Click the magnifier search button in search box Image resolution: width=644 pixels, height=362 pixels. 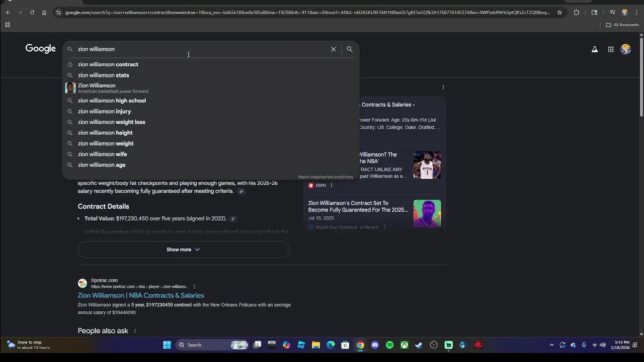pyautogui.click(x=350, y=49)
